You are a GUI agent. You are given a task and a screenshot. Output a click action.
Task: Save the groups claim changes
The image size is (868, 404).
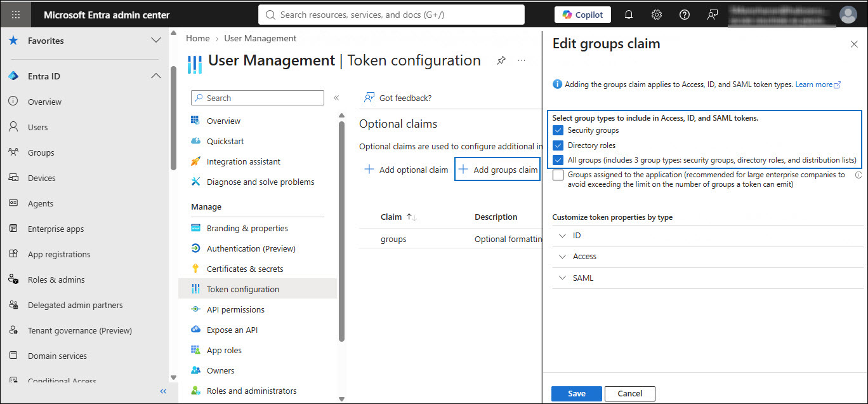(577, 393)
